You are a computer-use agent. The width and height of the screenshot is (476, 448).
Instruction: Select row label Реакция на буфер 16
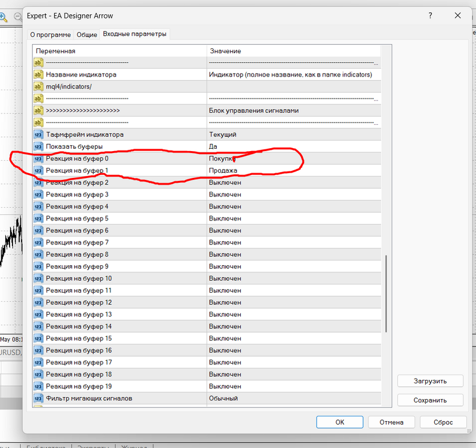(x=79, y=350)
